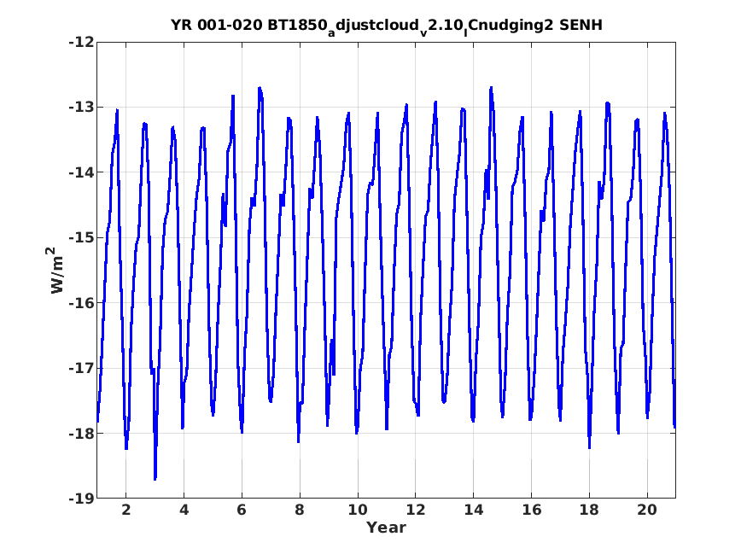Click y-axis tick label -19
747x560 pixels.
pos(81,499)
